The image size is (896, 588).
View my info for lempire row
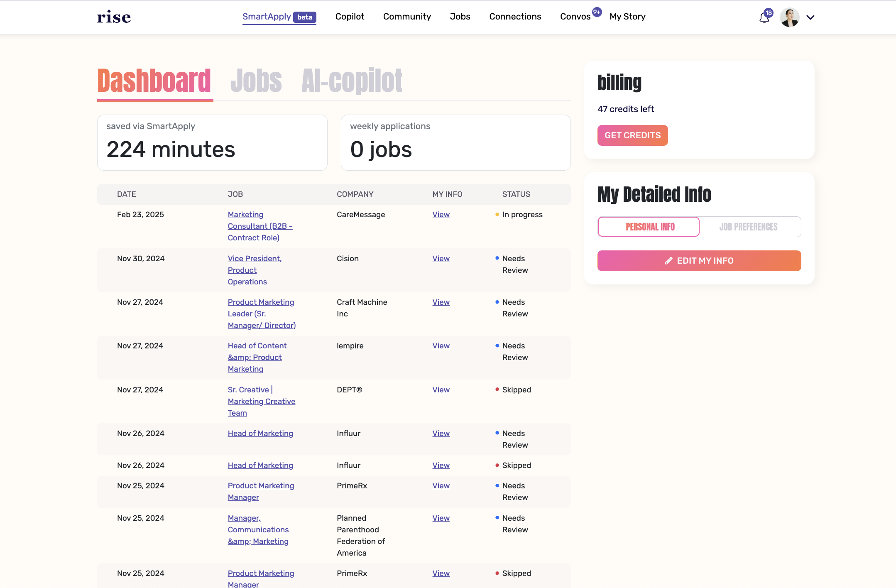click(441, 346)
